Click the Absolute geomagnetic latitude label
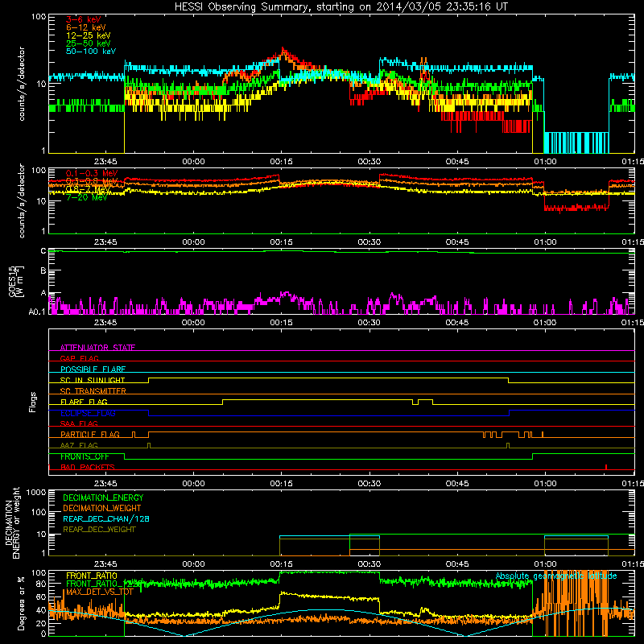Screen dimensions: 644x644 click(x=556, y=576)
